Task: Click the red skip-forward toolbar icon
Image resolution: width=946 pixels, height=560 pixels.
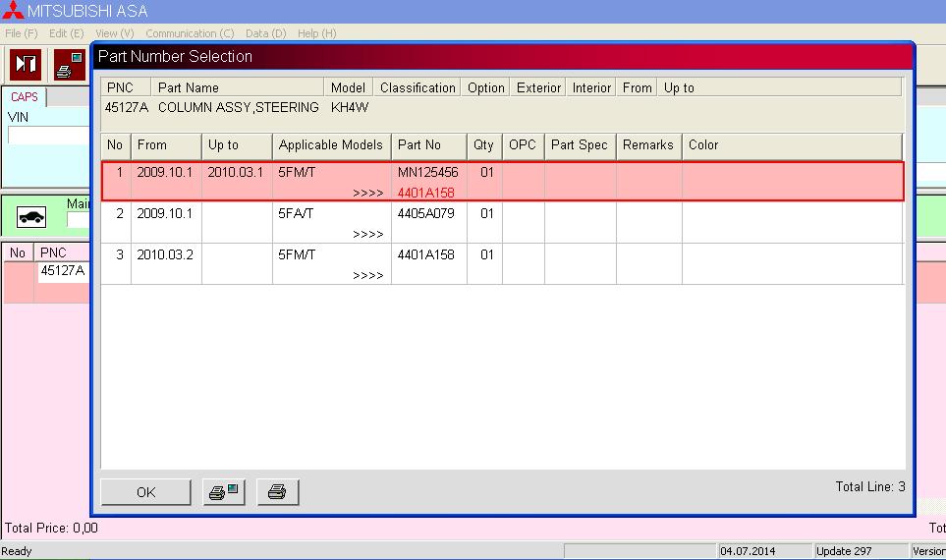Action: pos(25,65)
